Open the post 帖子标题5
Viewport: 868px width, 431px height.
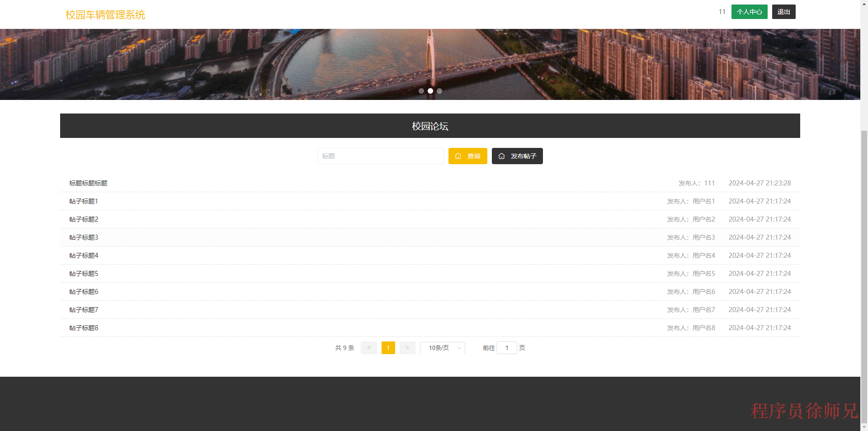[x=83, y=273]
